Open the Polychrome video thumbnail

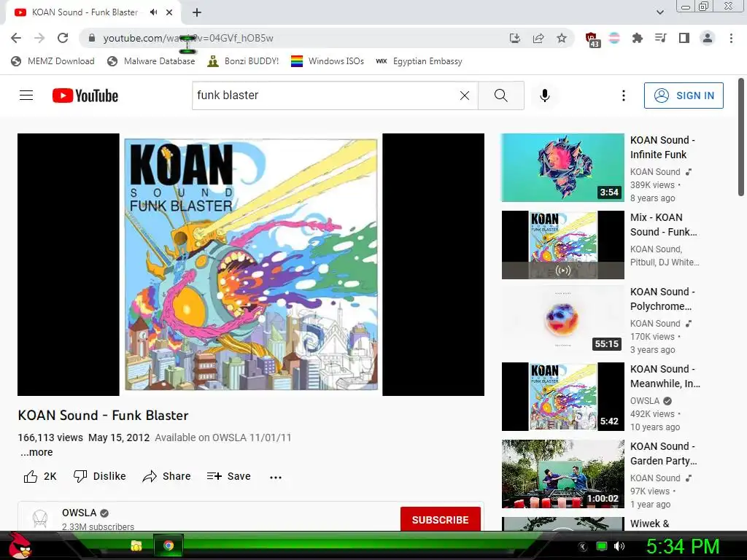[x=562, y=319]
